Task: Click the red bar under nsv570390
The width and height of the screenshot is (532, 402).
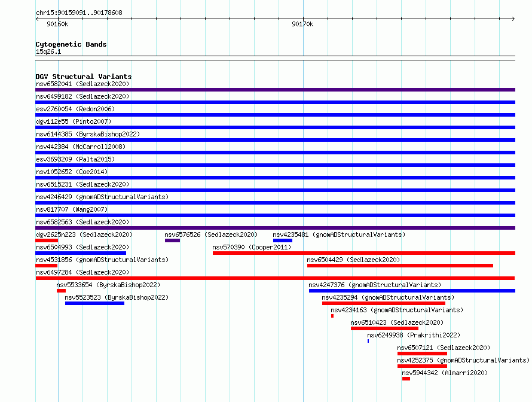Action: [x=364, y=253]
